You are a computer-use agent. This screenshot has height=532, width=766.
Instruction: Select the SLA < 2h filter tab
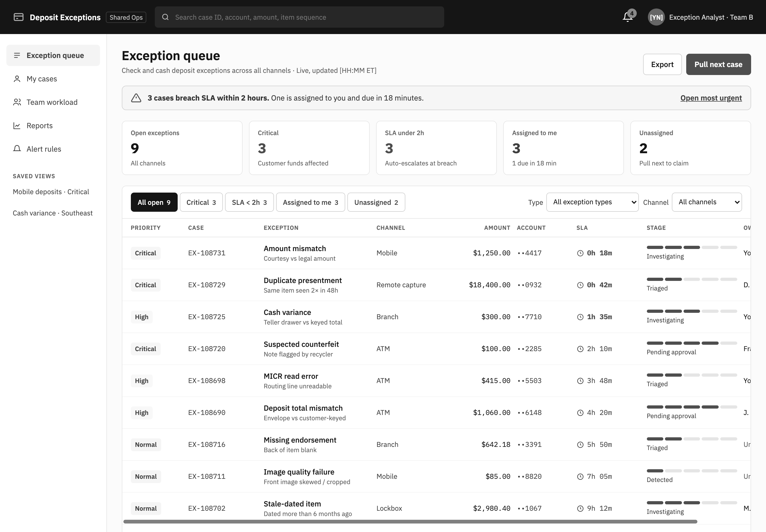249,202
